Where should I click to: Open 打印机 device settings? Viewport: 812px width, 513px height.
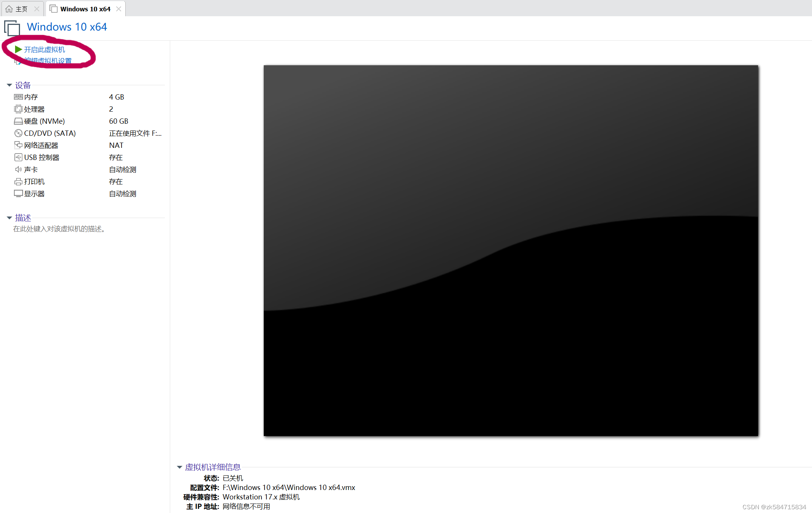click(x=34, y=181)
